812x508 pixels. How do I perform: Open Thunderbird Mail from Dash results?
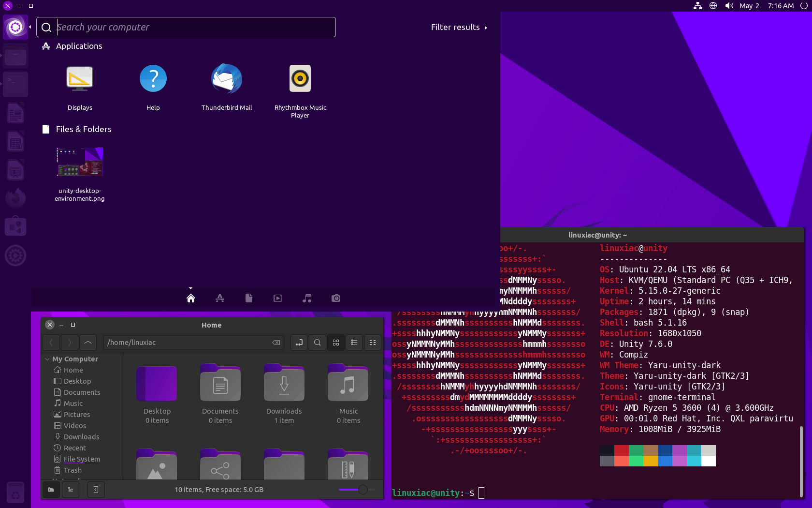pyautogui.click(x=227, y=88)
